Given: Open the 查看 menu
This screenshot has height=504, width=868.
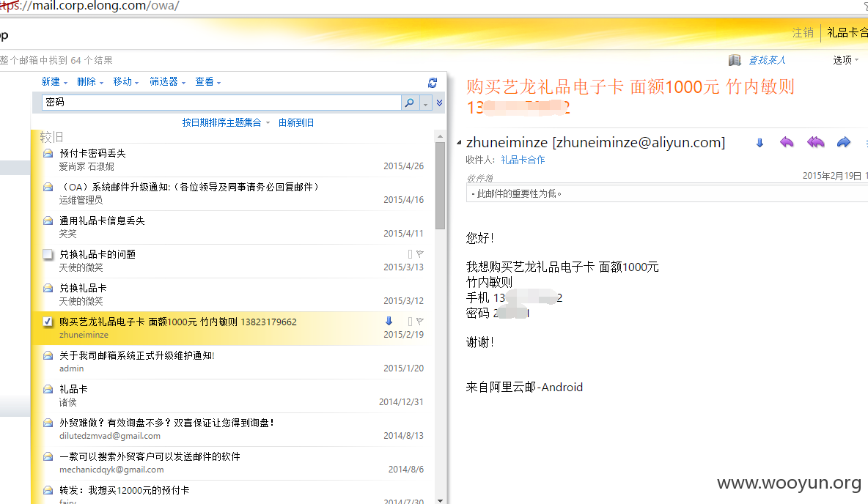Looking at the screenshot, I should pyautogui.click(x=207, y=82).
